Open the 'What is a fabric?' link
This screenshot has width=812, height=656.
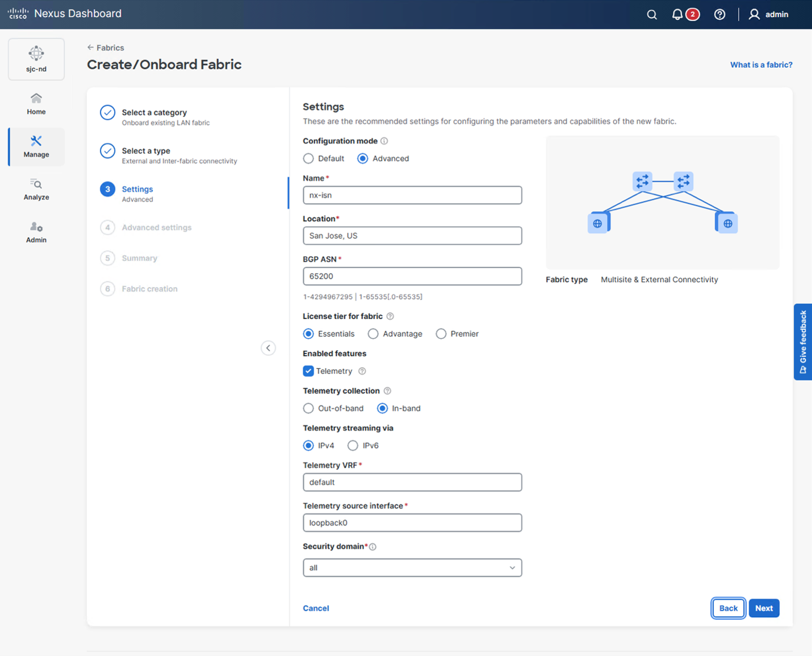tap(761, 65)
